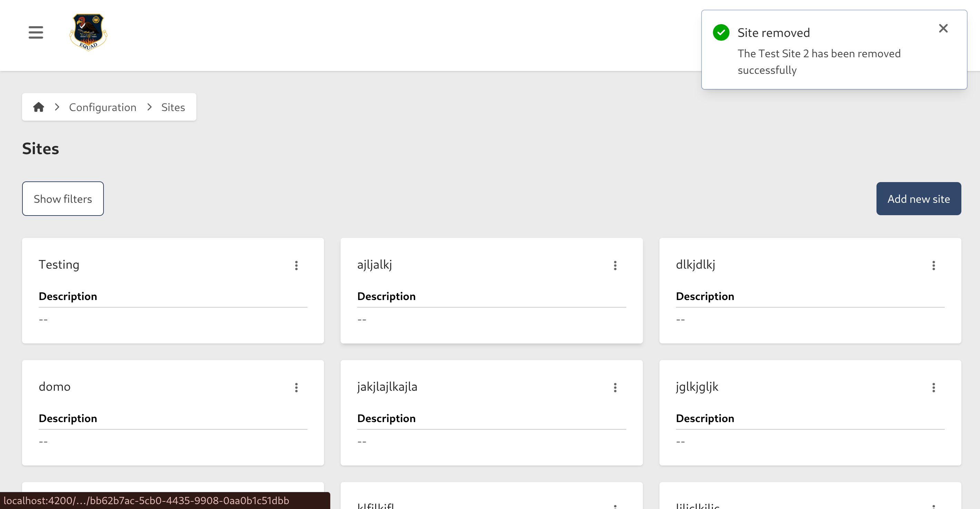Select Sites in the breadcrumb trail

[x=173, y=107]
